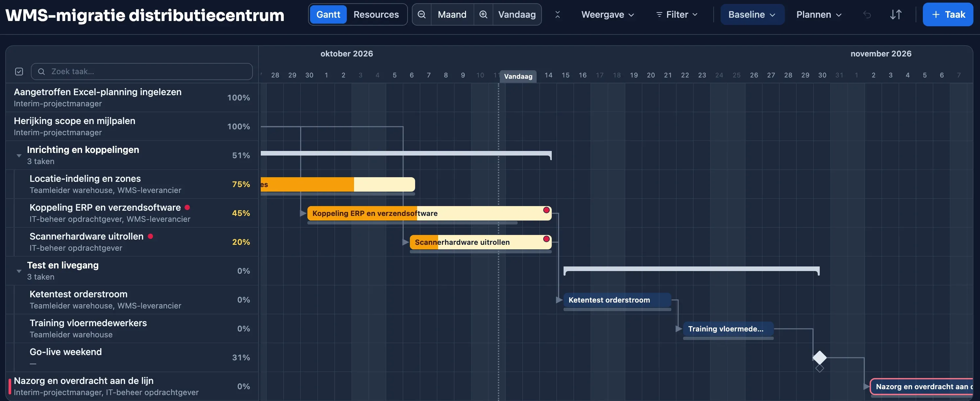Click red marker on Koppeling ERP bar
This screenshot has height=401, width=980.
546,210
